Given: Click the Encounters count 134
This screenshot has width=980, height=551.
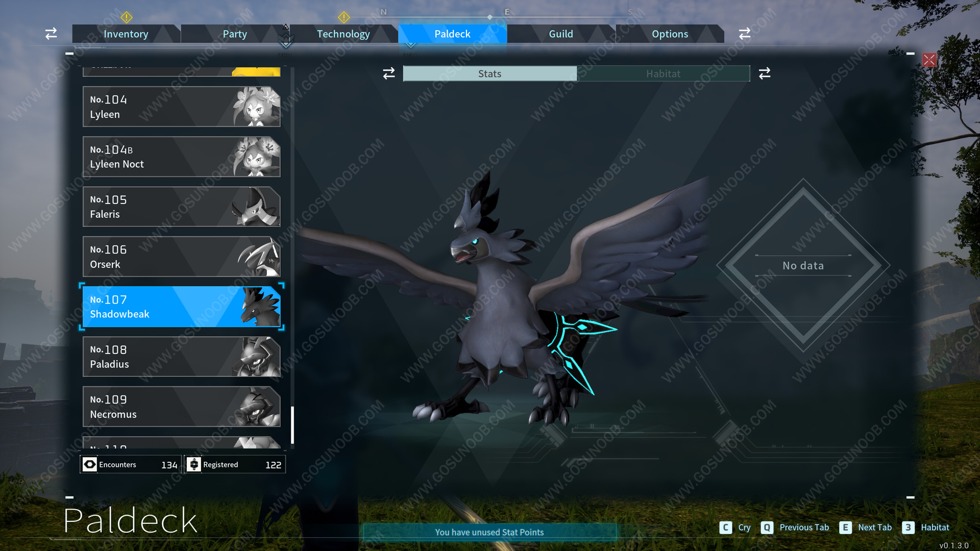Looking at the screenshot, I should (169, 465).
